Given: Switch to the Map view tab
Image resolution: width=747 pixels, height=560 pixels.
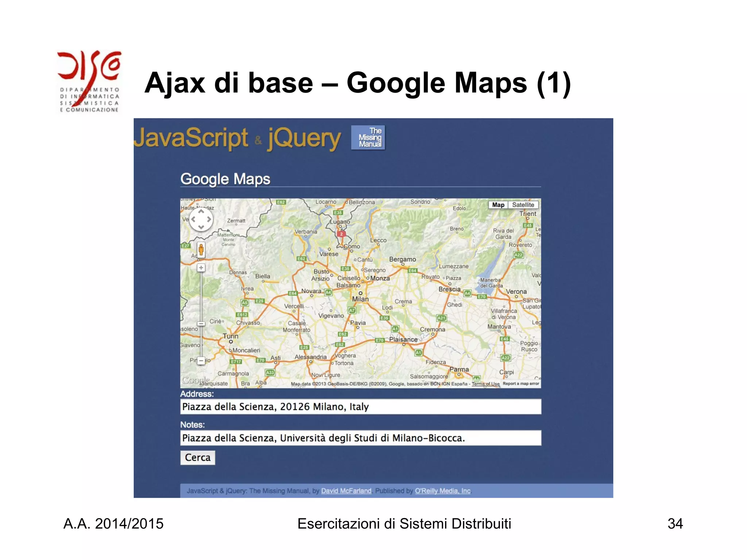Looking at the screenshot, I should click(x=498, y=205).
